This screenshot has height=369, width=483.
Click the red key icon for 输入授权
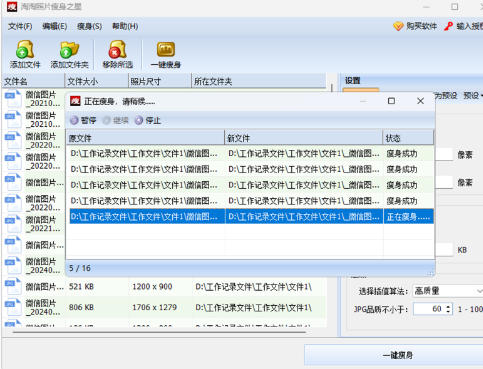[x=448, y=26]
